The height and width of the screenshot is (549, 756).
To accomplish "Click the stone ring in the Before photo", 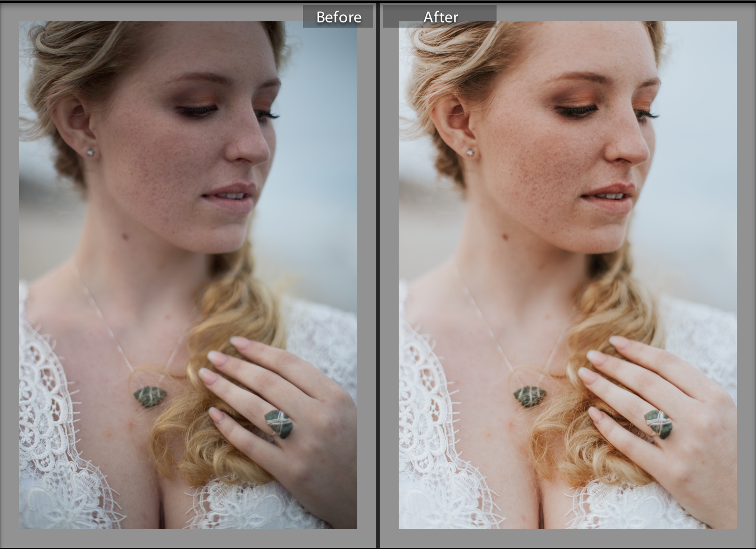I will (x=279, y=424).
